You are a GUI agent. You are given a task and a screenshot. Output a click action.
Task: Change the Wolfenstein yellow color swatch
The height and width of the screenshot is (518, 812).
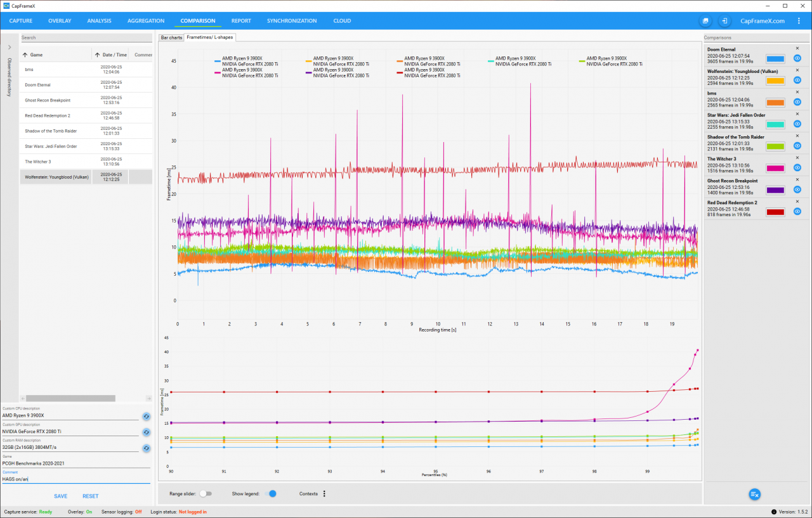tap(776, 81)
